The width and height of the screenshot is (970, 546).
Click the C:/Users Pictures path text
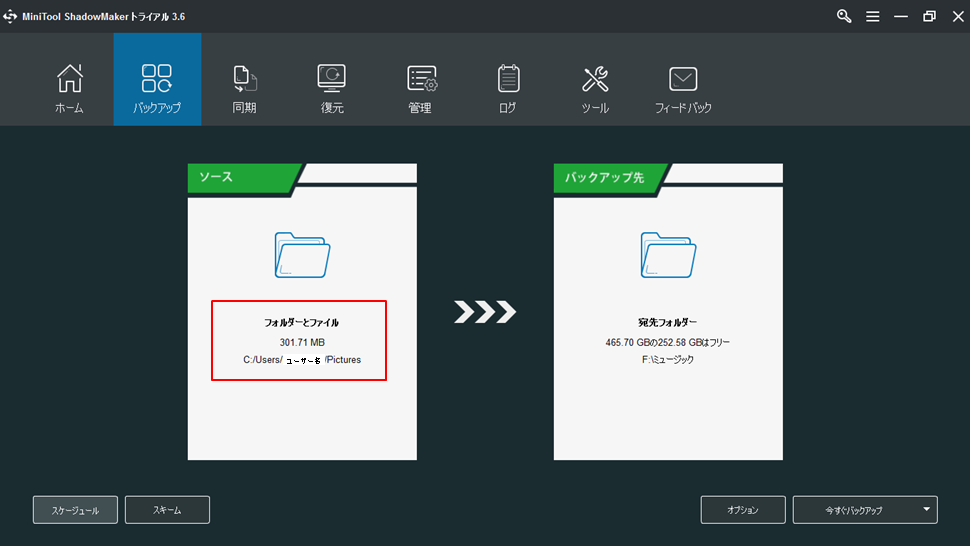click(x=302, y=360)
